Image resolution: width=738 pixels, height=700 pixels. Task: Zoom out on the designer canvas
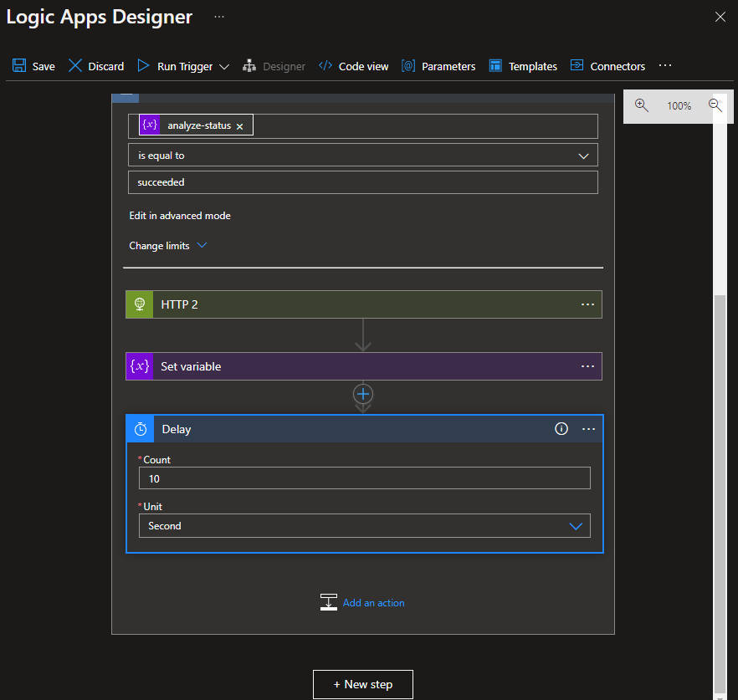click(715, 105)
